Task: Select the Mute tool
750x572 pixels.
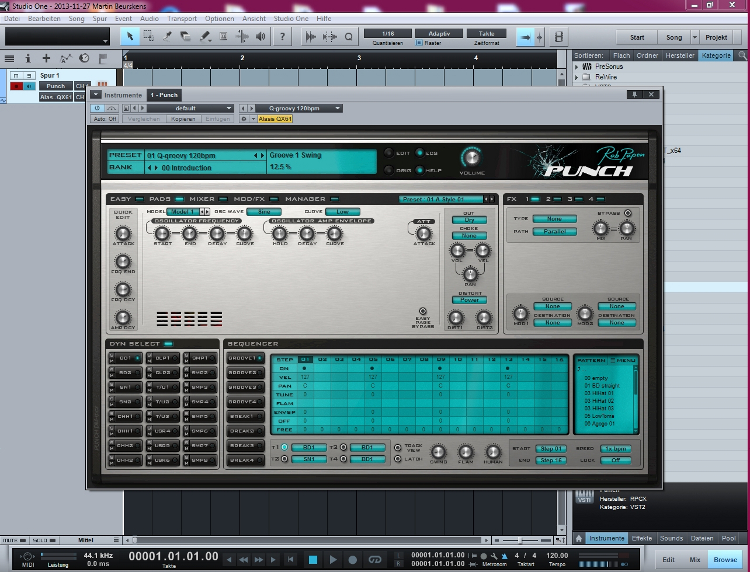Action: pos(223,36)
